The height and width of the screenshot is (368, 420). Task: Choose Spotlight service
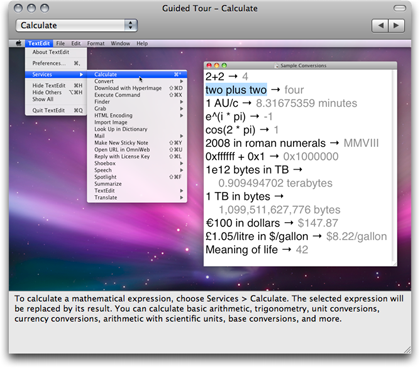(x=137, y=177)
